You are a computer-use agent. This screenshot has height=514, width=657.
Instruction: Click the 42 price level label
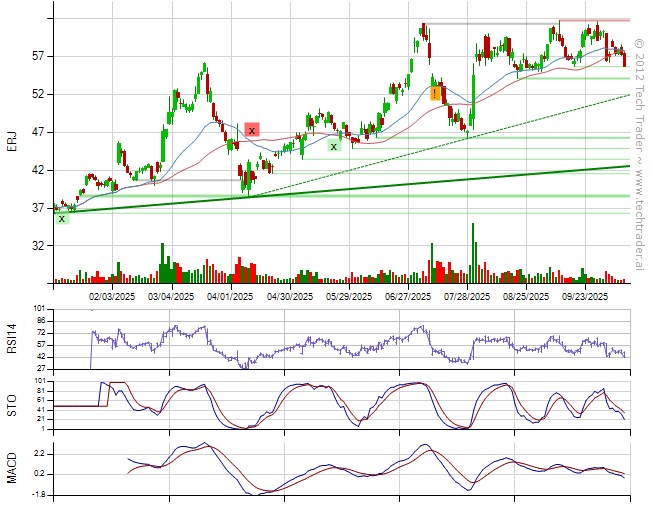point(38,170)
